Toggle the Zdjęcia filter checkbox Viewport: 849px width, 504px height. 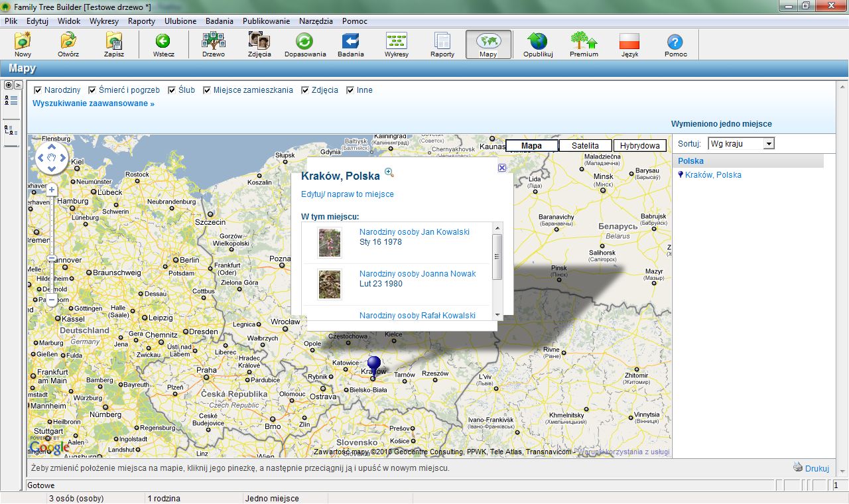point(305,90)
